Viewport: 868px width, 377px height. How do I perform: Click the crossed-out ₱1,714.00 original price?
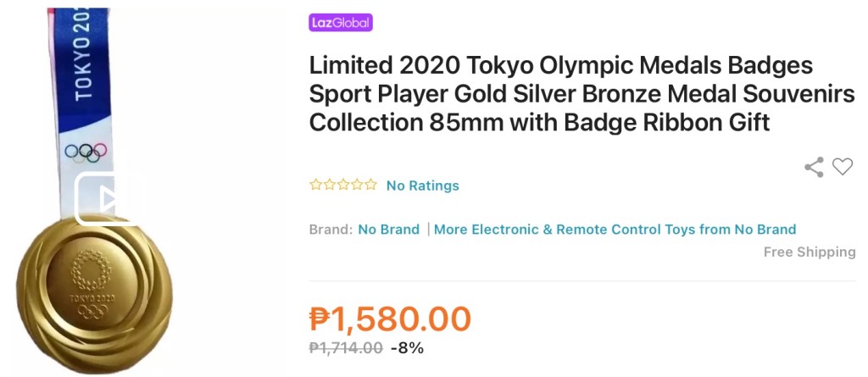pos(345,347)
